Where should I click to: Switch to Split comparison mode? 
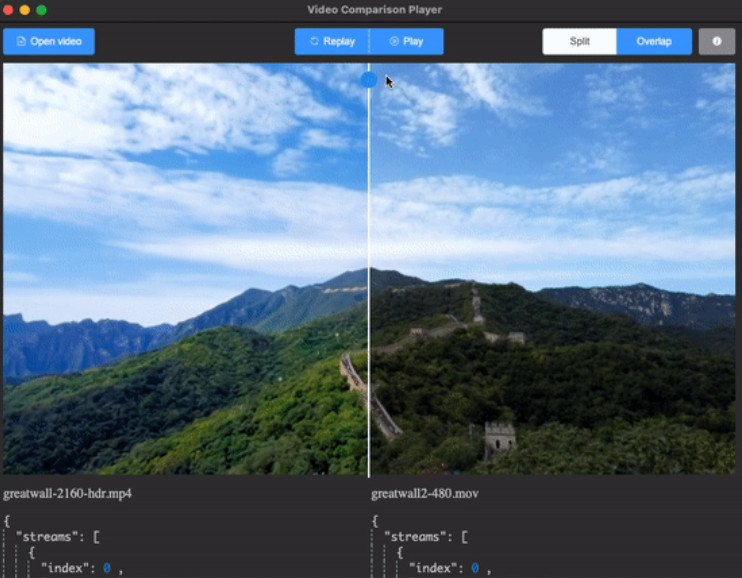[579, 41]
